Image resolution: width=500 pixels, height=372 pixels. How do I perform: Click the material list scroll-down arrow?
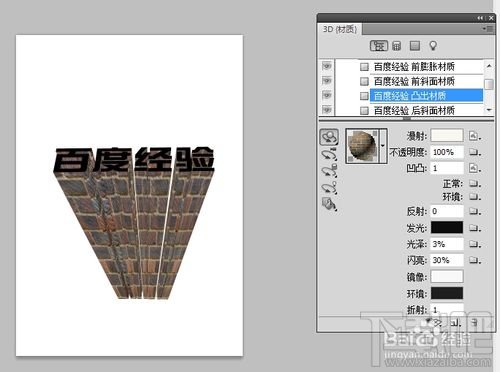click(x=489, y=110)
